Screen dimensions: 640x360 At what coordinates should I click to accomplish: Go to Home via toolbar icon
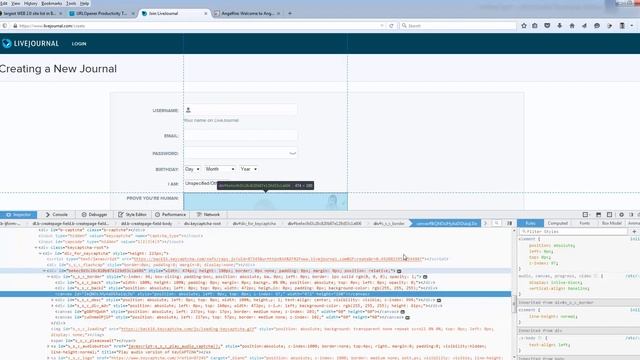coord(572,26)
